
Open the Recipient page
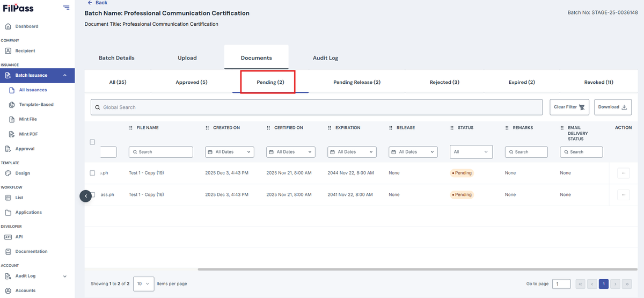(x=25, y=51)
